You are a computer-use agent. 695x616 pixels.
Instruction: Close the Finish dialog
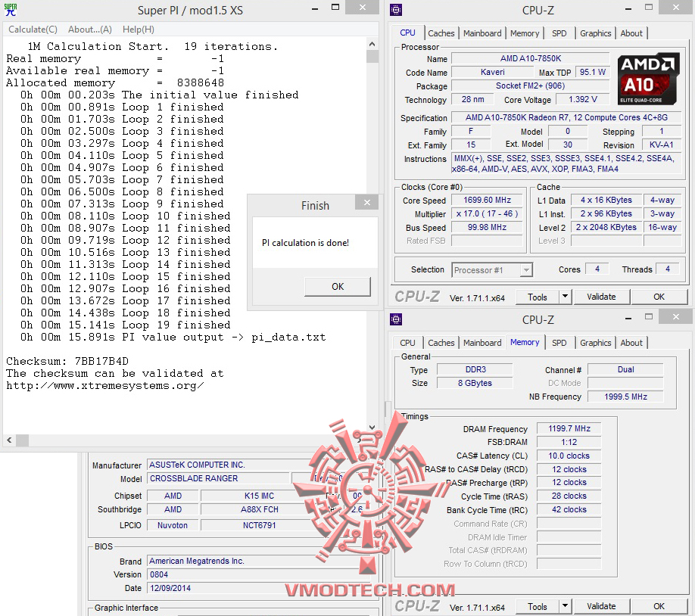point(367,203)
